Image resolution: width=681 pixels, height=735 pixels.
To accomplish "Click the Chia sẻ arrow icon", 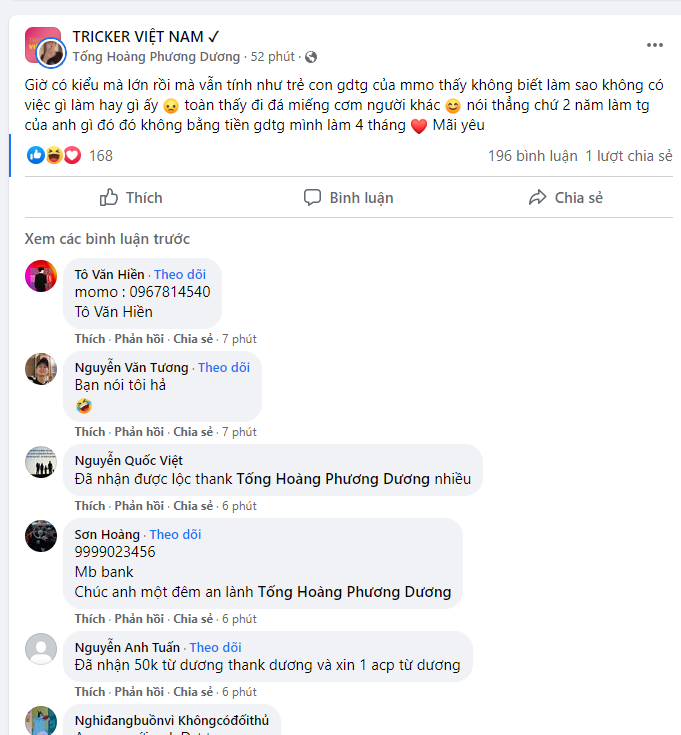I will [x=538, y=197].
